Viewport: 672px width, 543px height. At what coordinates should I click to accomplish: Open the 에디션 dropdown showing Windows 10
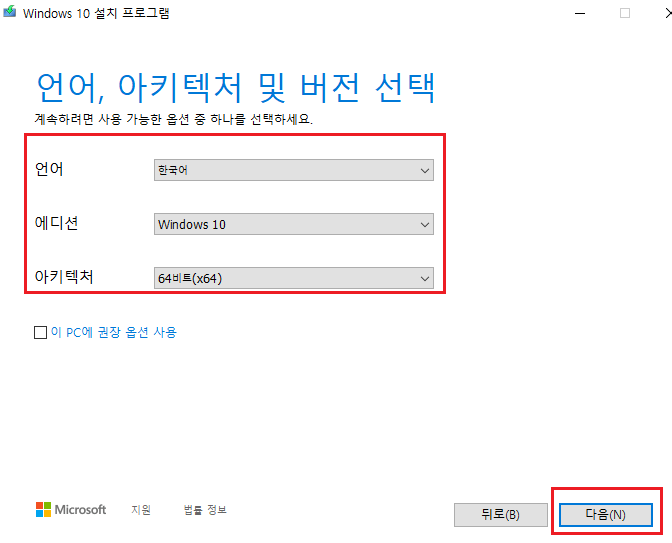[x=294, y=224]
